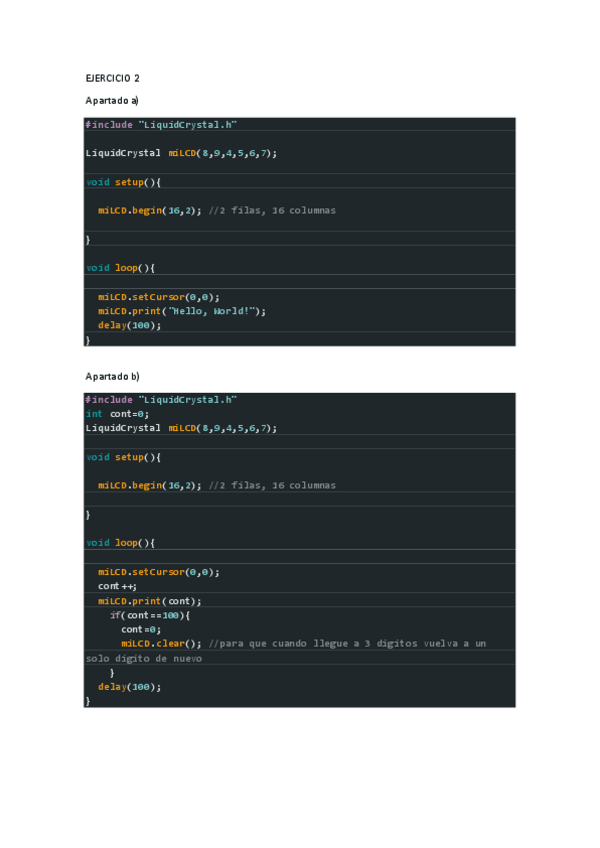Viewport: 600px width, 848px height.
Task: Click the cont++; statement
Action: pyautogui.click(x=117, y=586)
